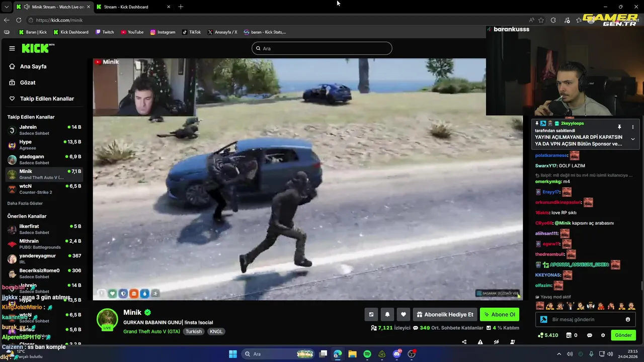Click the Gönder send button
The height and width of the screenshot is (362, 644).
pos(623,335)
